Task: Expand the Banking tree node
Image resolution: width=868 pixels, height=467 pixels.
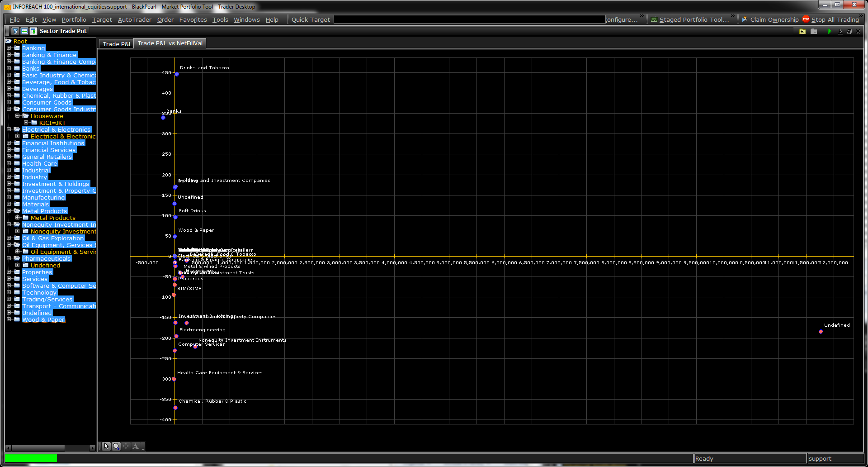Action: [9, 48]
